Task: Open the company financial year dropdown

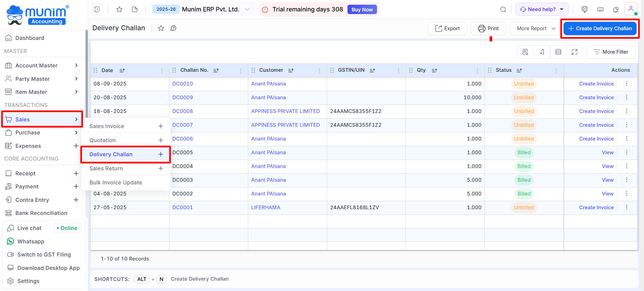Action: click(247, 9)
